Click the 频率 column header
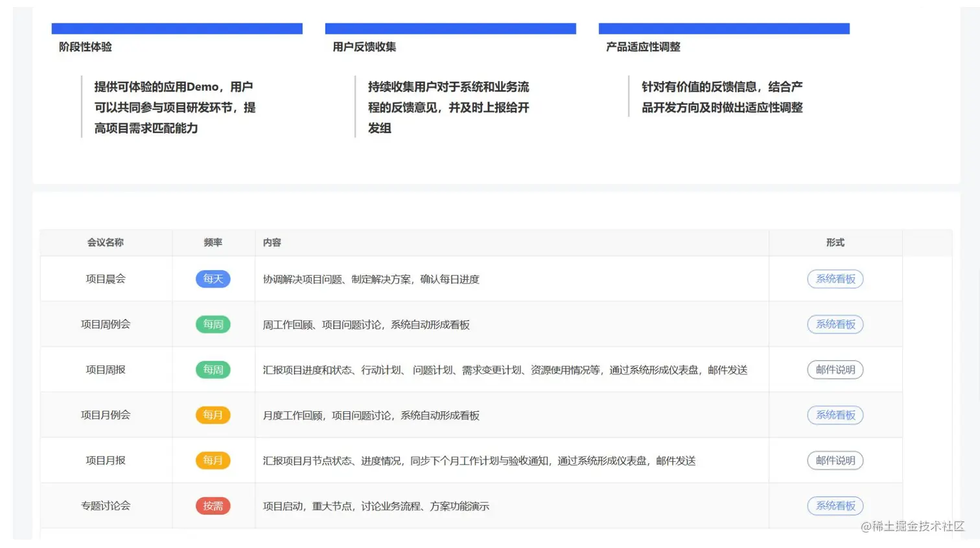 [213, 242]
